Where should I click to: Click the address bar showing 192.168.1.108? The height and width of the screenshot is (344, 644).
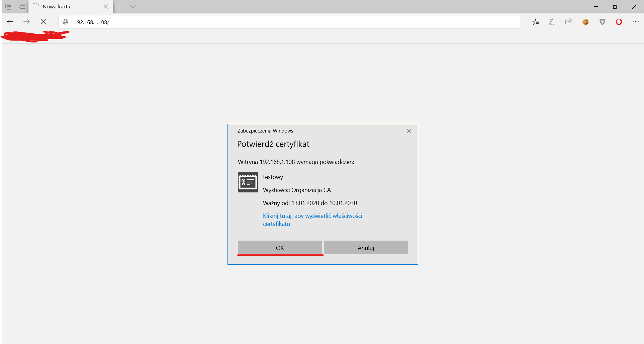point(294,22)
